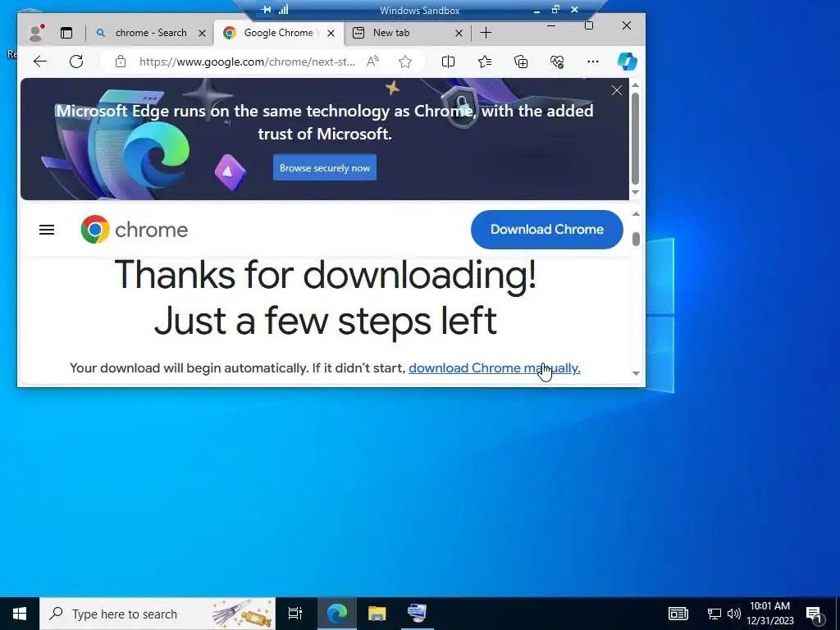The height and width of the screenshot is (630, 840).
Task: Go back with the browser back arrow
Action: click(x=40, y=61)
